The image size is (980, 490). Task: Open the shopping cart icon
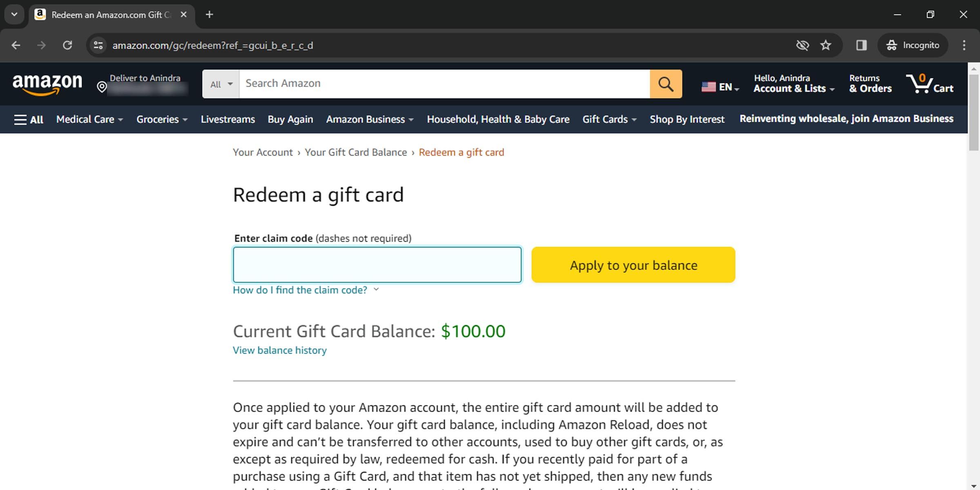929,84
